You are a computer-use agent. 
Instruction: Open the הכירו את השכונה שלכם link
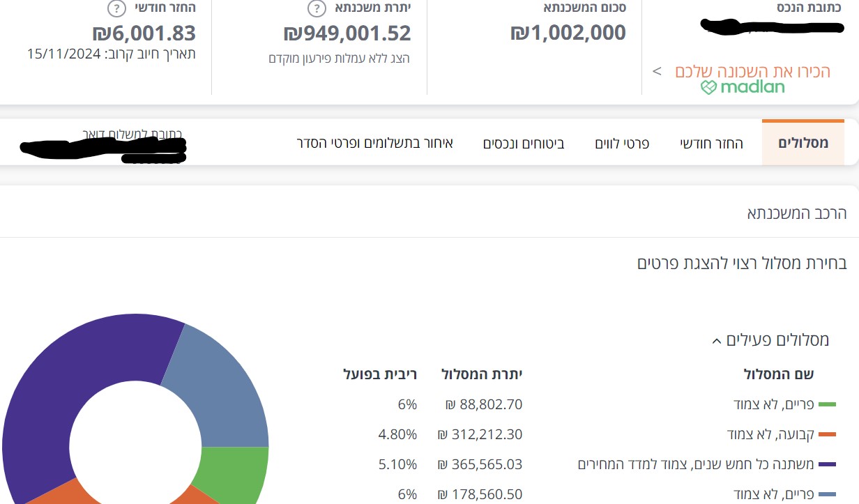(753, 72)
